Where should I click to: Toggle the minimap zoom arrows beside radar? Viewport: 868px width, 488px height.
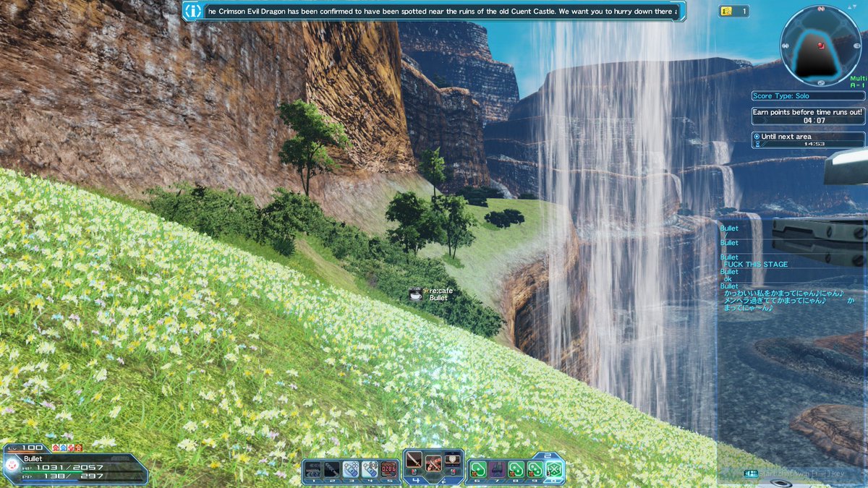(852, 7)
